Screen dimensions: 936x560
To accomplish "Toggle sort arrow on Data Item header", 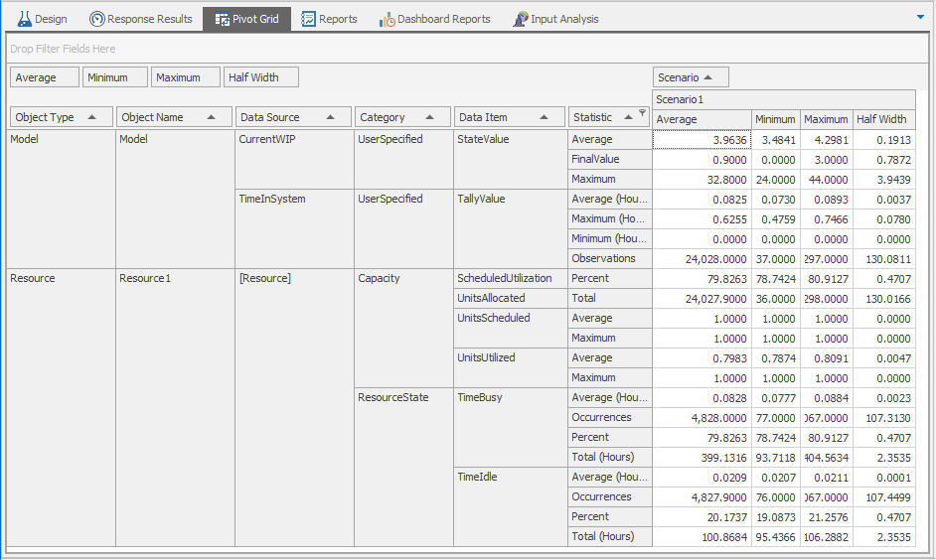I will point(544,117).
